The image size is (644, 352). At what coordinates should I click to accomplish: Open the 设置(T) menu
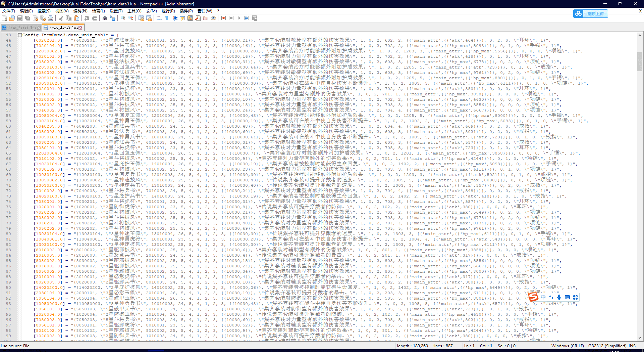point(116,11)
